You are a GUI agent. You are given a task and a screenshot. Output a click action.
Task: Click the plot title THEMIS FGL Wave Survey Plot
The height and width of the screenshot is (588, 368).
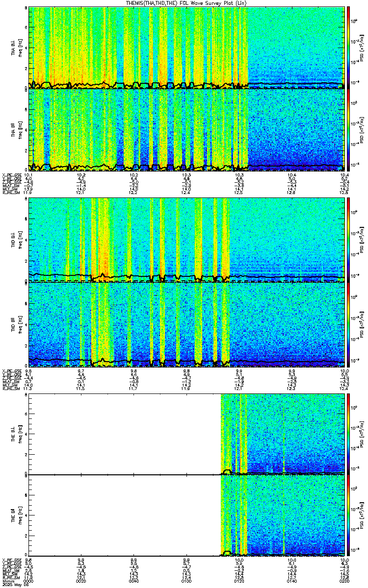pyautogui.click(x=186, y=3)
